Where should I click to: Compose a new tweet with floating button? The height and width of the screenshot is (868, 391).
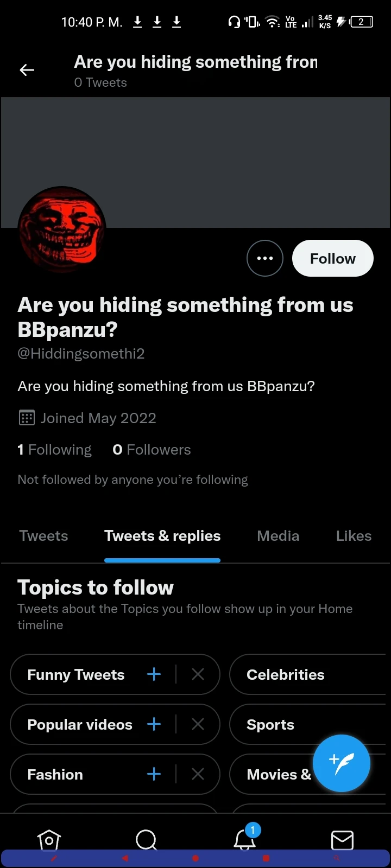[342, 763]
